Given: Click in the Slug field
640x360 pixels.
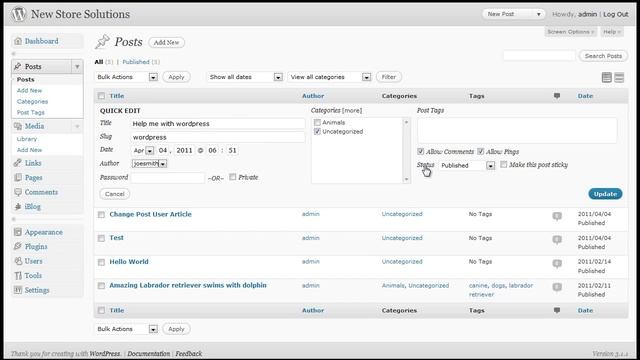Looking at the screenshot, I should 218,137.
